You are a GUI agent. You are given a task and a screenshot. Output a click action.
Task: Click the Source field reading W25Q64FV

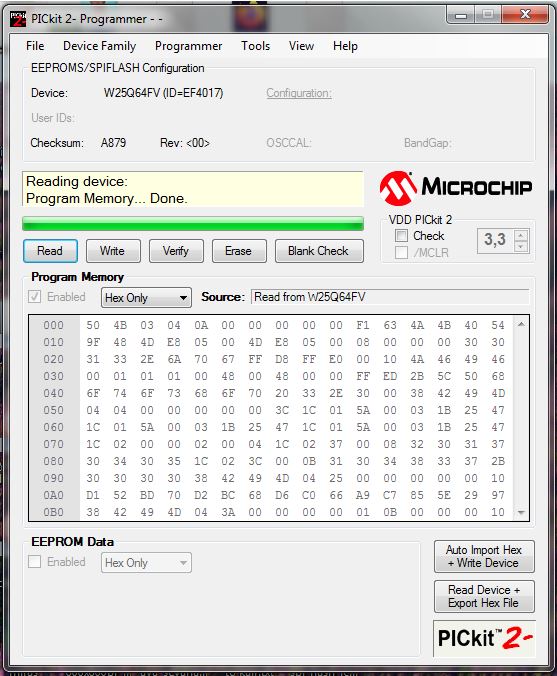[390, 297]
